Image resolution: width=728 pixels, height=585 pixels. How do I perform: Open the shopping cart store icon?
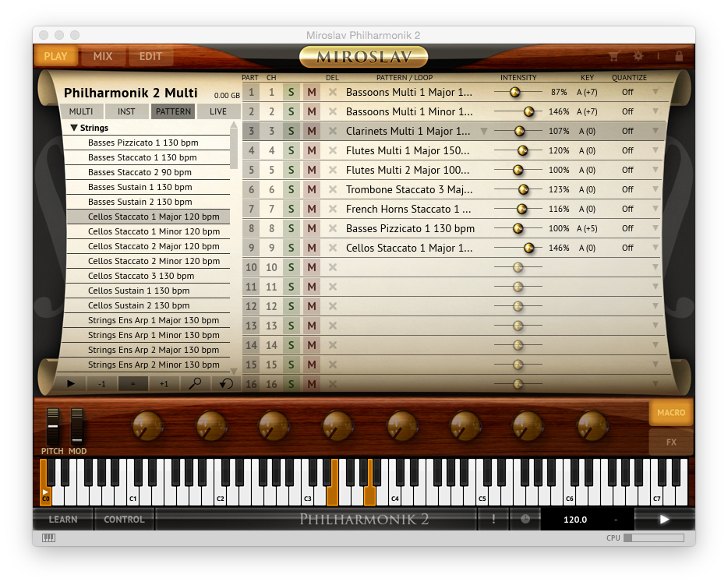613,56
